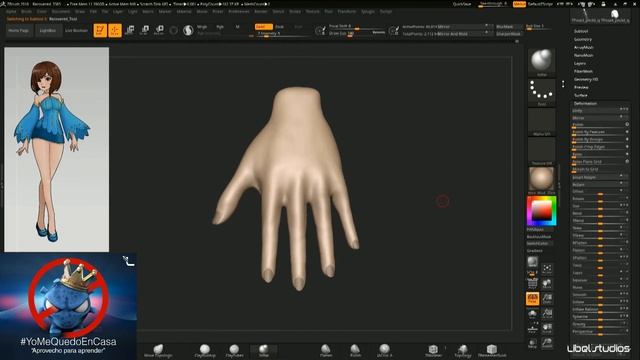Image resolution: width=640 pixels, height=360 pixels.
Task: Click the Live Boolean button
Action: [x=76, y=31]
